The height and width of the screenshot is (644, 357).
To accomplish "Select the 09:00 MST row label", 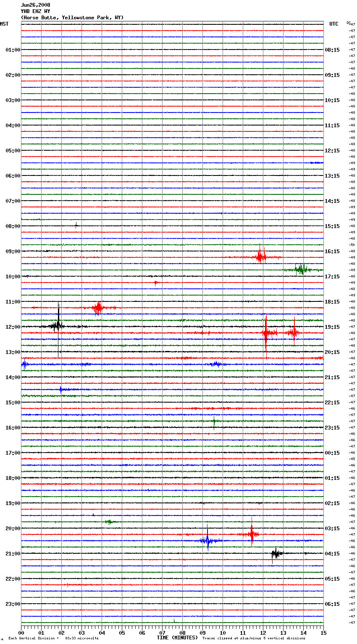I will 13,251.
